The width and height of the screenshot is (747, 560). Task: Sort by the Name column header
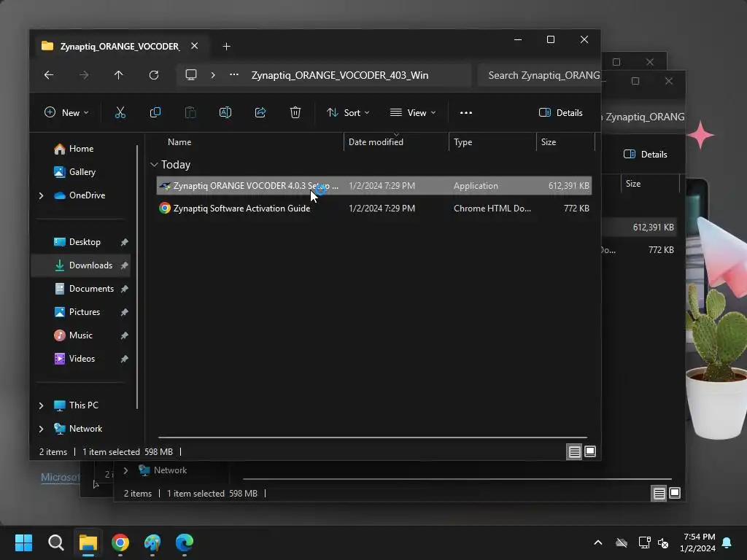[179, 142]
